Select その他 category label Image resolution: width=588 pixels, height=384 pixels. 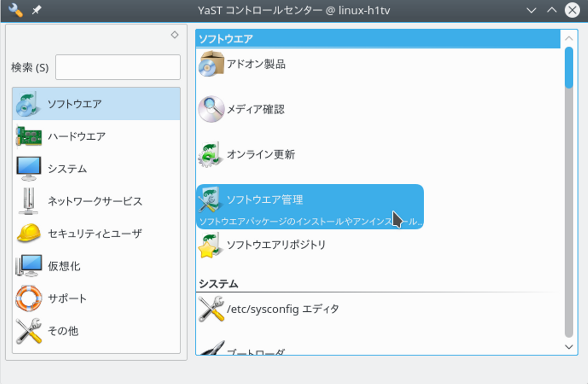63,331
